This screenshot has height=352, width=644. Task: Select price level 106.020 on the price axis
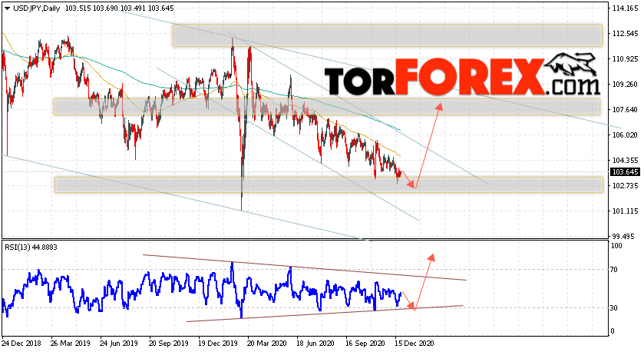tap(625, 134)
